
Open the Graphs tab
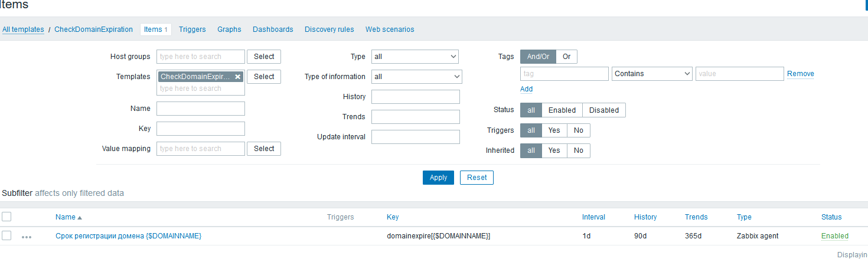(x=229, y=30)
